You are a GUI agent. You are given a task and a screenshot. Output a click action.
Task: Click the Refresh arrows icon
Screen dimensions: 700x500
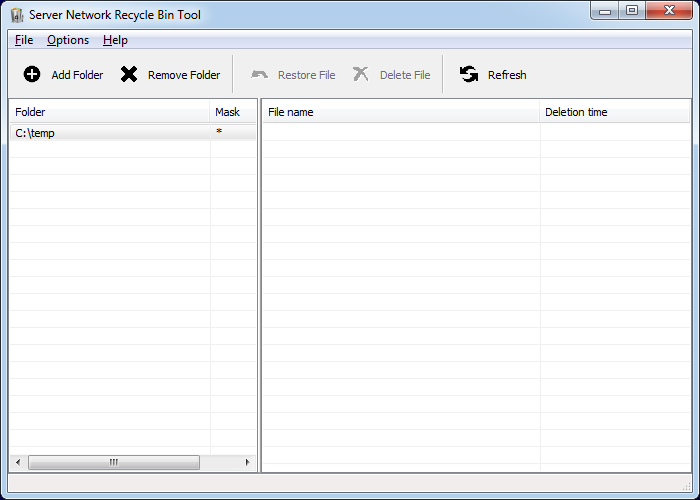pyautogui.click(x=469, y=75)
